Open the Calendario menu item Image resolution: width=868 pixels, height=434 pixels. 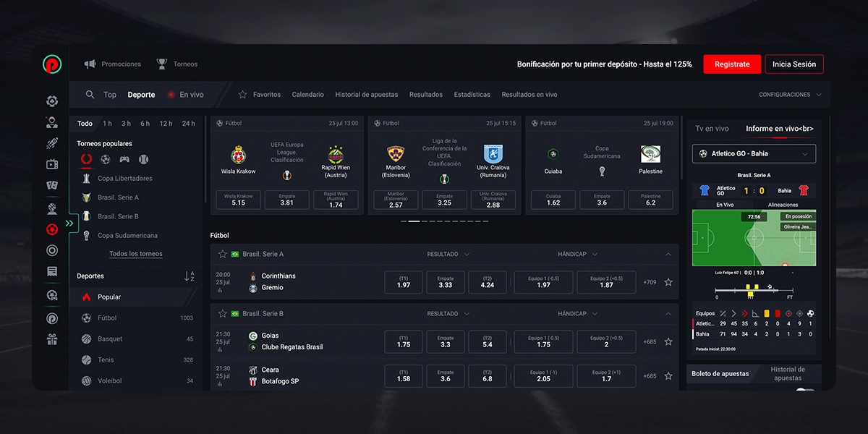click(x=308, y=95)
